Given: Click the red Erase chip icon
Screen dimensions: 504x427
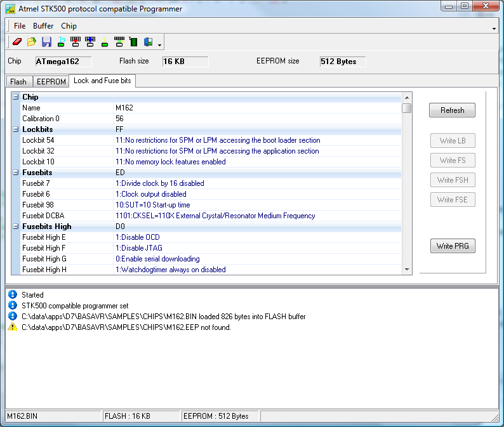Looking at the screenshot, I should (x=17, y=42).
